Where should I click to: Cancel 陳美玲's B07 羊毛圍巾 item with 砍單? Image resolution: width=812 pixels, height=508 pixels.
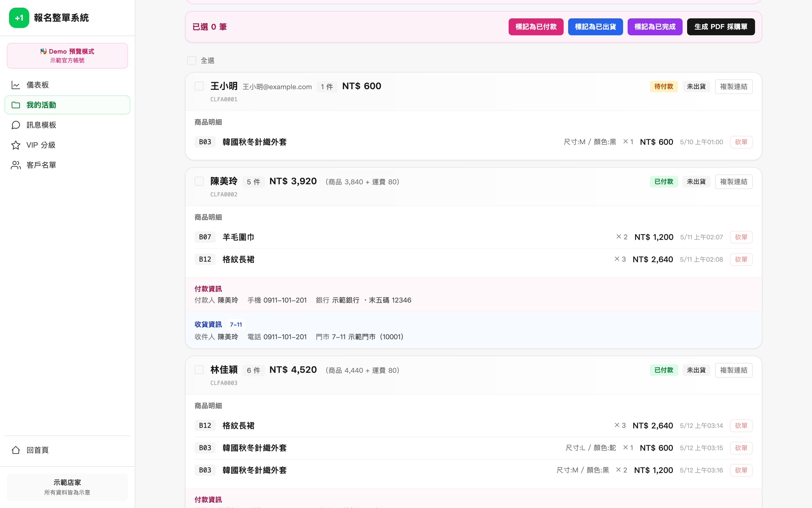pyautogui.click(x=741, y=237)
